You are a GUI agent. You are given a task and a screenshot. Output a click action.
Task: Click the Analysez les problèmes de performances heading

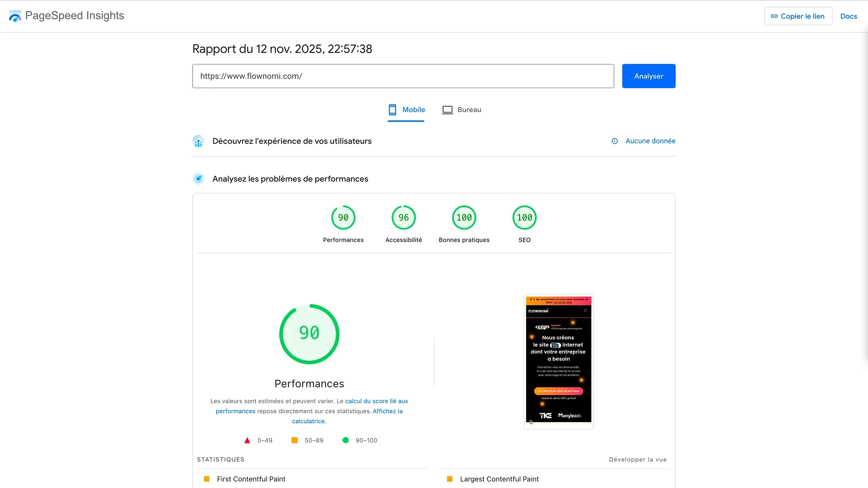pos(290,179)
